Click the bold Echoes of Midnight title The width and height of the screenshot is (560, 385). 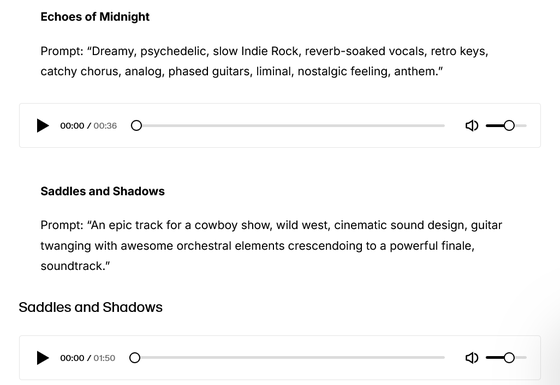95,17
